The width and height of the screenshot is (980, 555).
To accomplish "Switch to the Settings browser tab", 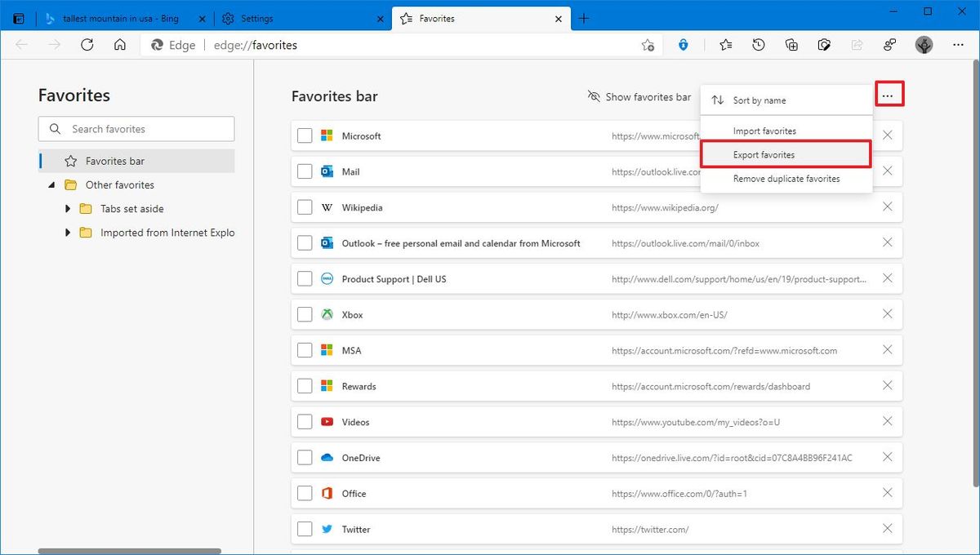I will click(x=269, y=18).
